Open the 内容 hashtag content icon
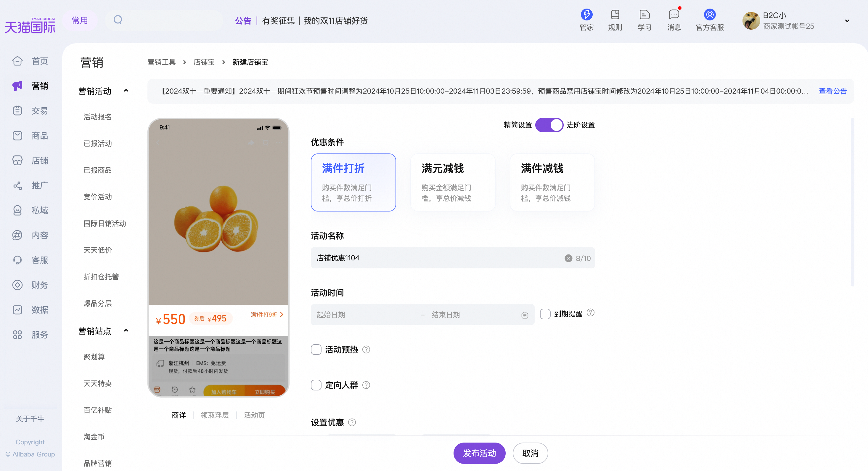 (x=17, y=235)
